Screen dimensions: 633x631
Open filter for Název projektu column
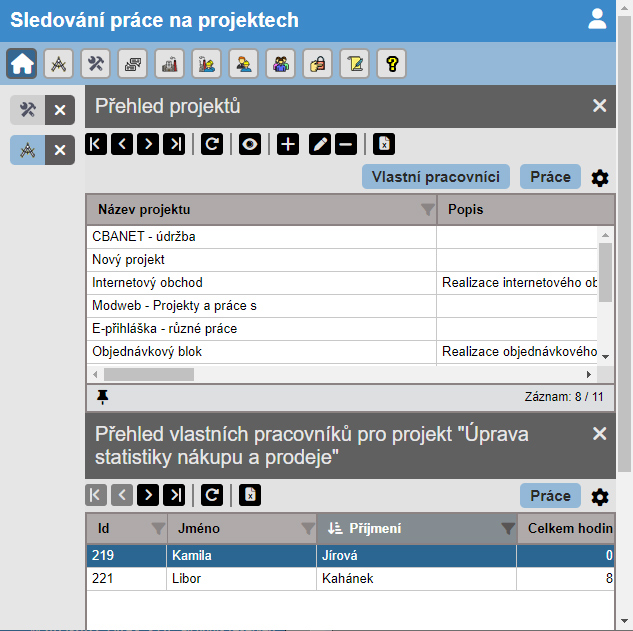427,210
